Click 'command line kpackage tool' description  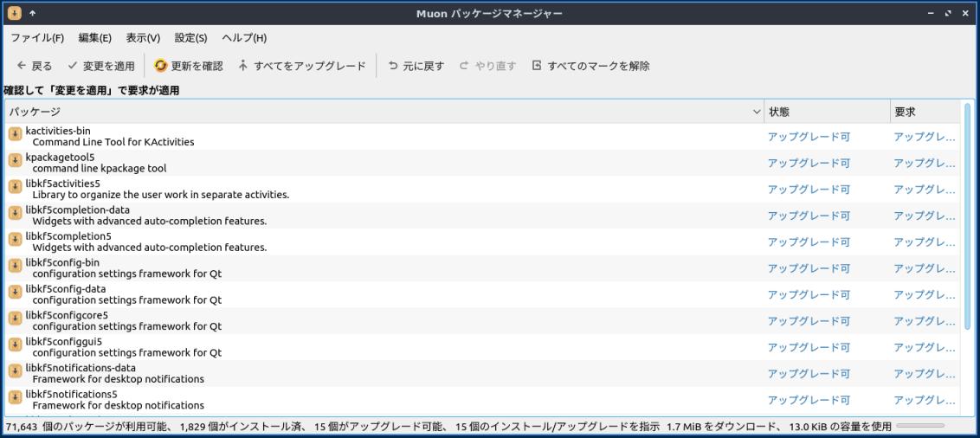pos(100,168)
